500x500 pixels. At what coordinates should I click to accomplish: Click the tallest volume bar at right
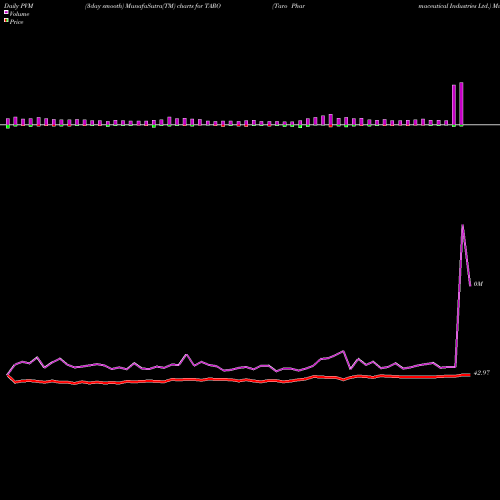[461, 104]
